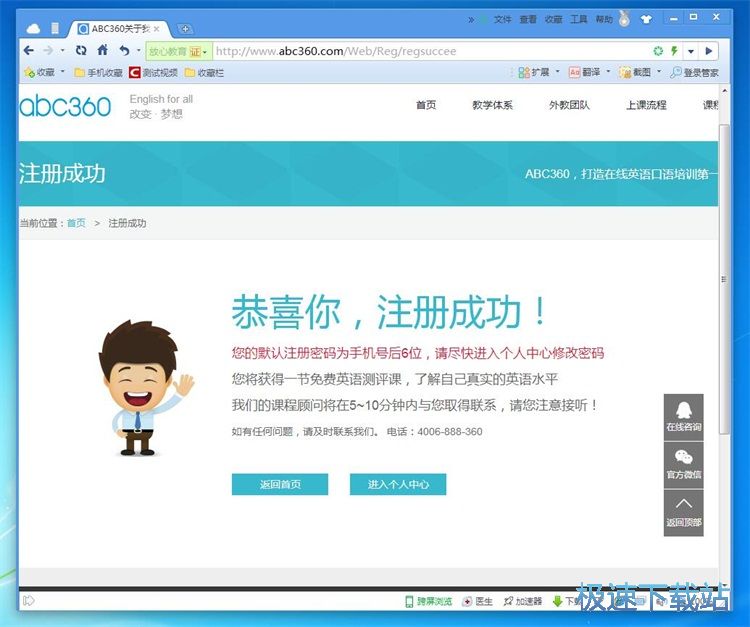Image resolution: width=750 pixels, height=627 pixels.
Task: Click the undo closed tab icon
Action: (125, 50)
